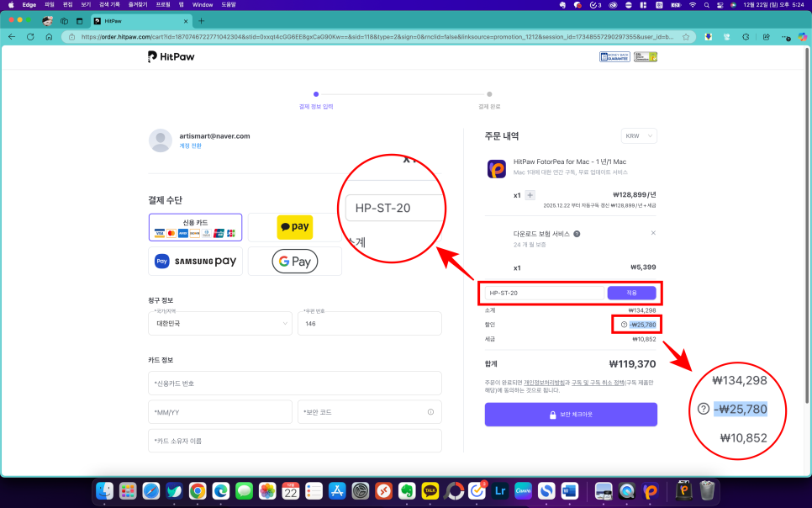Image resolution: width=812 pixels, height=508 pixels.
Task: Open the KRW currency dropdown
Action: click(639, 135)
